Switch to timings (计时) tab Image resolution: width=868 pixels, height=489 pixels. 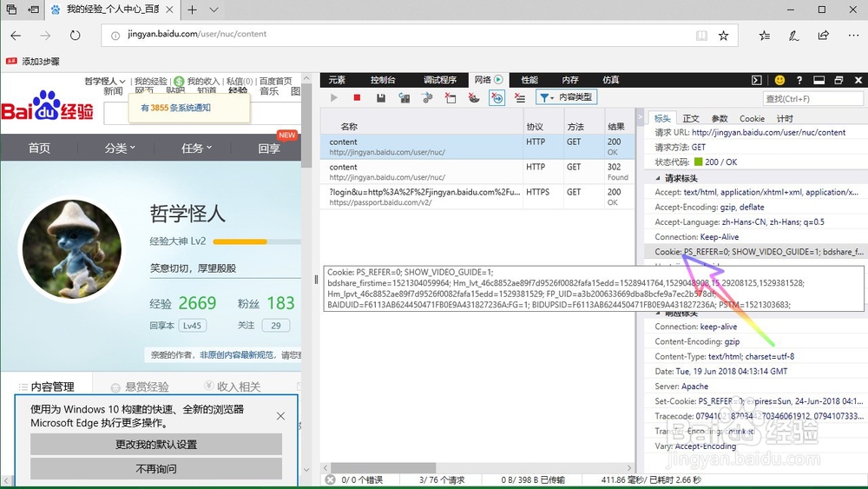pos(785,118)
